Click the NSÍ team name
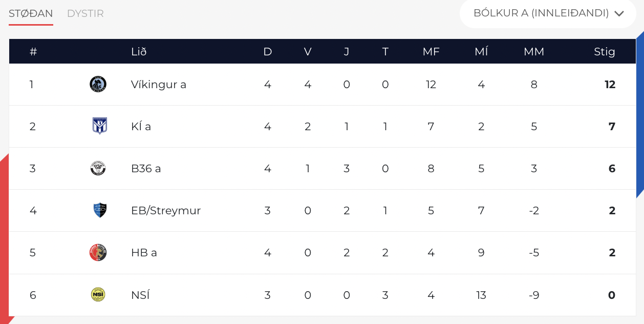Screen dimensions: 644x324 [x=140, y=295]
